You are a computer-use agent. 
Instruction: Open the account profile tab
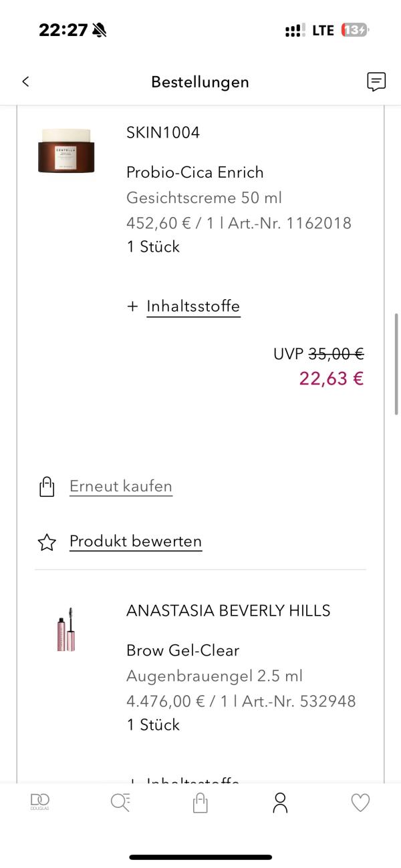280,802
